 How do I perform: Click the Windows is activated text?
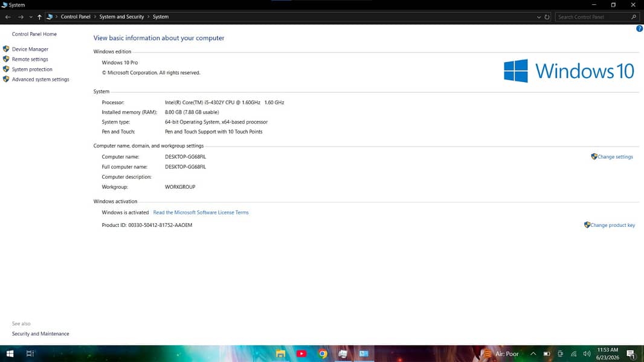coord(125,212)
